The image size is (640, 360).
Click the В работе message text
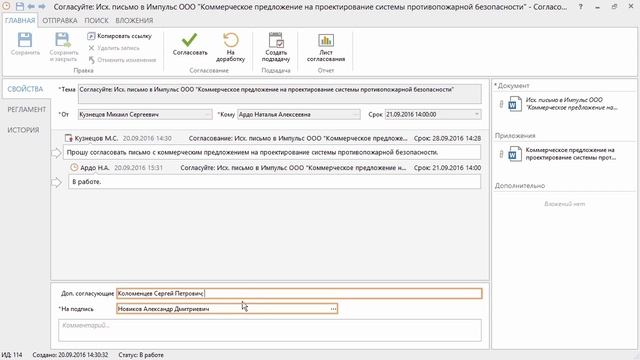87,182
